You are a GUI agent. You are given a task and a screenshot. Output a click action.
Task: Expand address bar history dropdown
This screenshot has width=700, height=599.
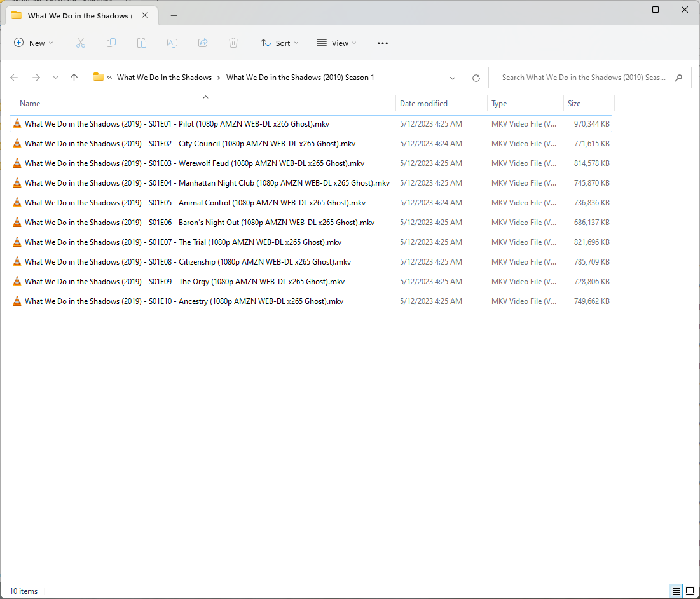coord(453,78)
